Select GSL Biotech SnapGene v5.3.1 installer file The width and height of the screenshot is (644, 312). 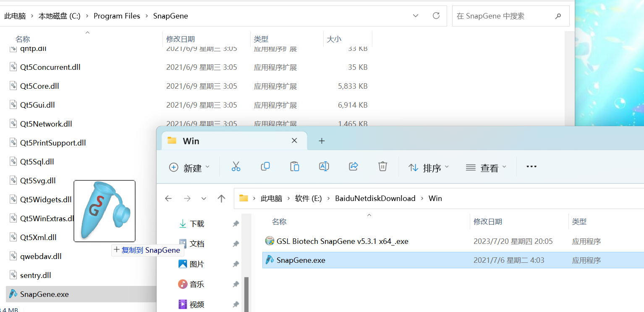[342, 241]
